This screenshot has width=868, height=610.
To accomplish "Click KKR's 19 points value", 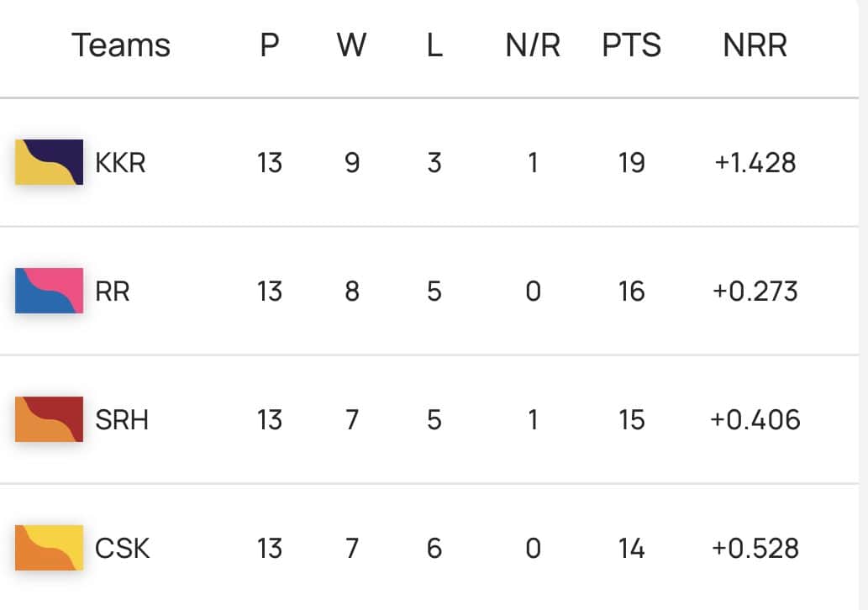I will pyautogui.click(x=631, y=162).
